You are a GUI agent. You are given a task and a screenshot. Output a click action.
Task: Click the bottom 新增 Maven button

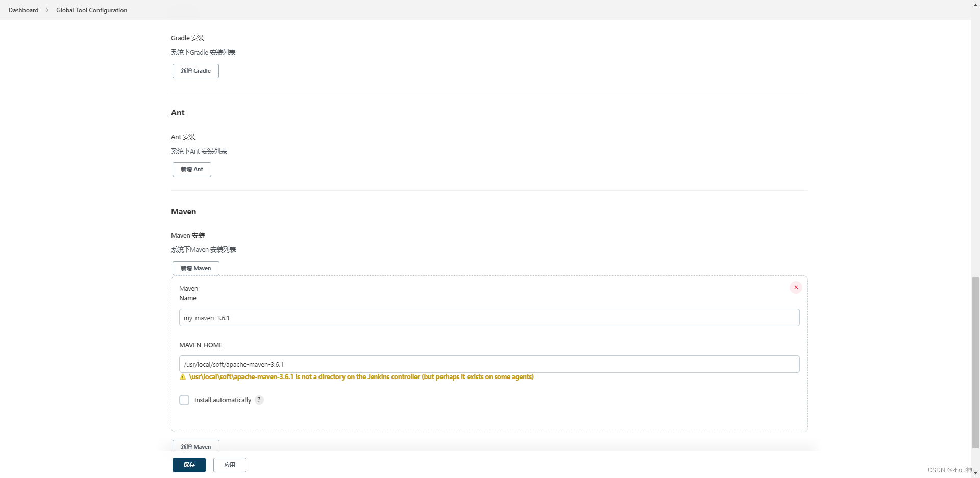(x=195, y=446)
